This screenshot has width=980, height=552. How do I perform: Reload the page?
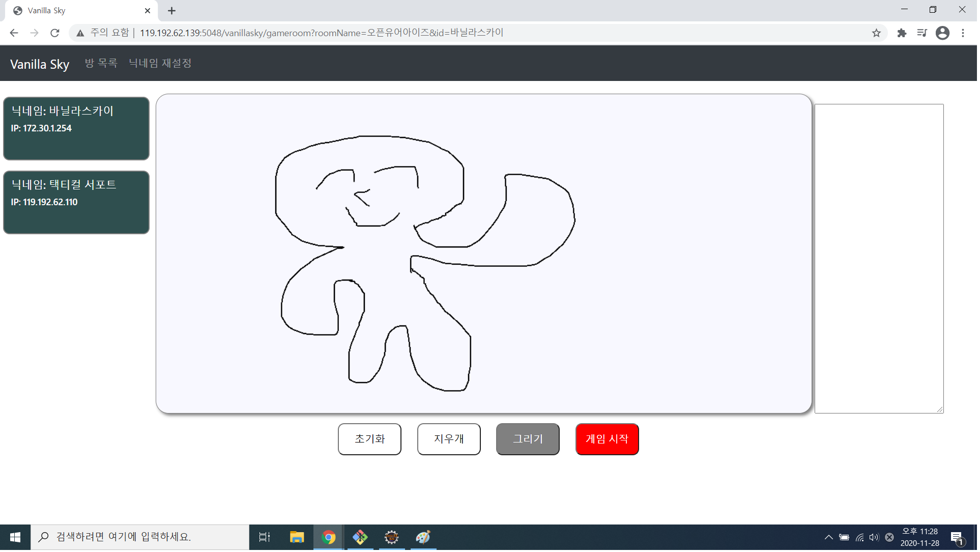[55, 33]
